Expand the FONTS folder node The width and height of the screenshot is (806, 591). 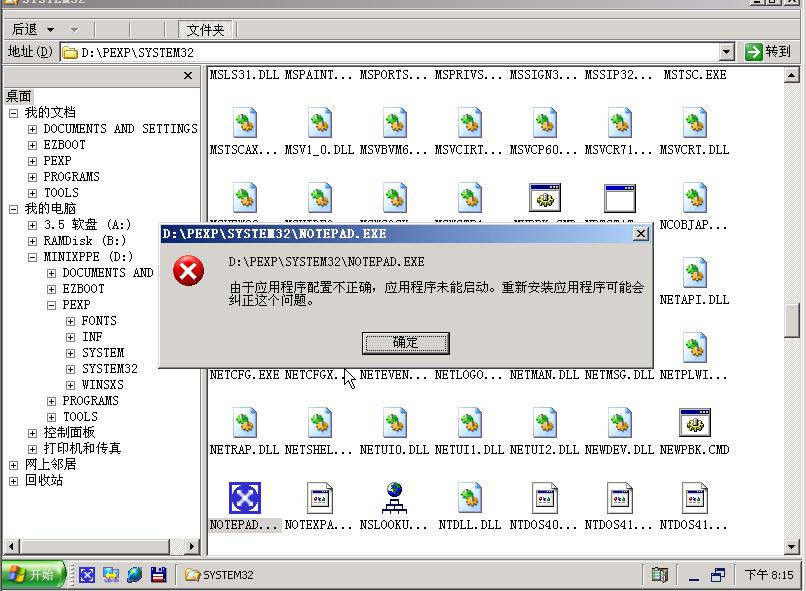tap(70, 321)
